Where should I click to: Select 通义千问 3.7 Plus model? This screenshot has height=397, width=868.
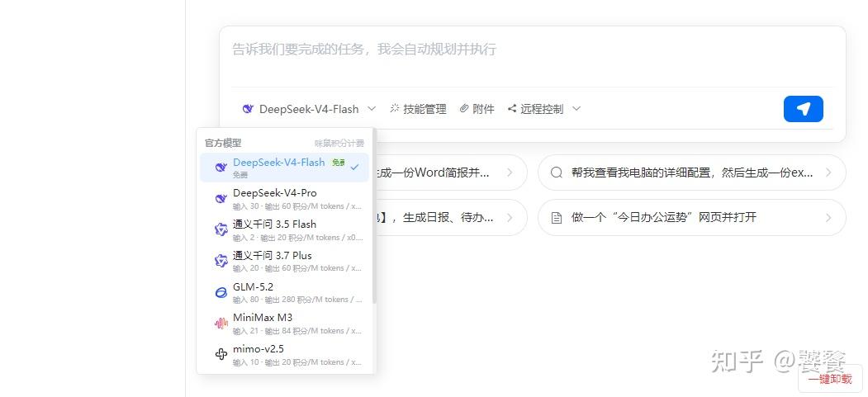(x=284, y=261)
